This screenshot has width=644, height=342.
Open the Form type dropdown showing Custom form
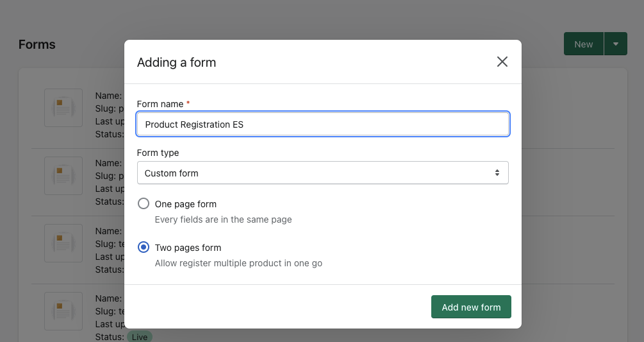tap(322, 173)
